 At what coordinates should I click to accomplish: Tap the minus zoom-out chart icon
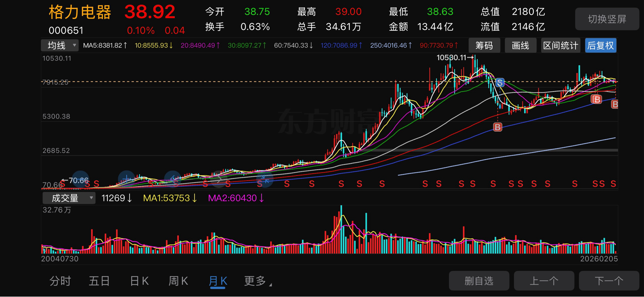[80, 180]
